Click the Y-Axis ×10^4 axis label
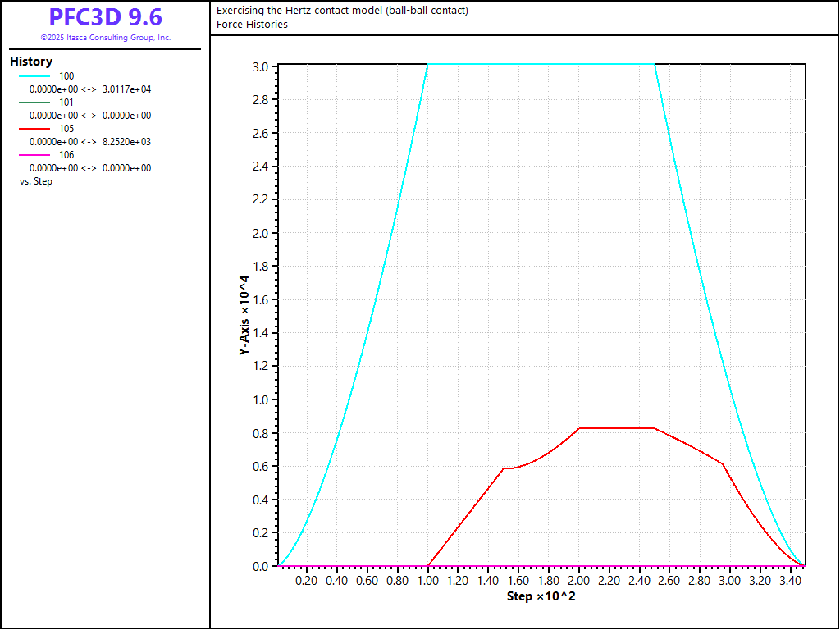Image resolution: width=840 pixels, height=630 pixels. [244, 314]
